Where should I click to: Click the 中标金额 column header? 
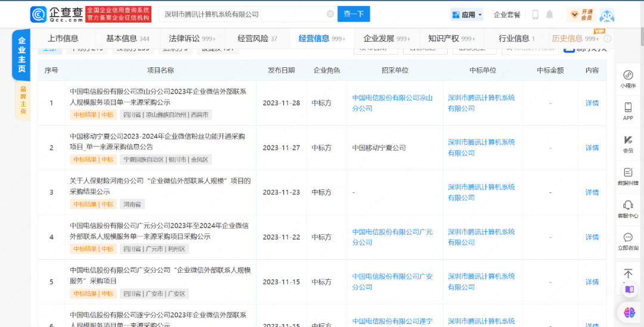[550, 70]
